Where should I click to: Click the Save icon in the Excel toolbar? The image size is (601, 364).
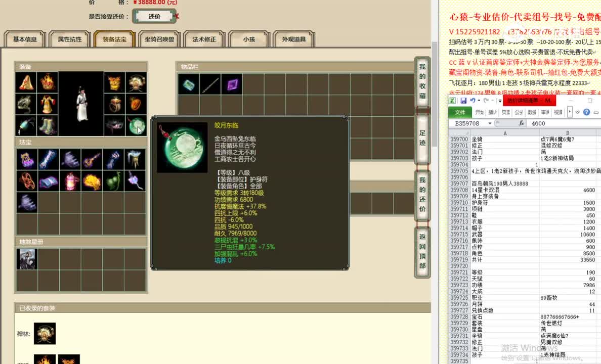coord(464,101)
